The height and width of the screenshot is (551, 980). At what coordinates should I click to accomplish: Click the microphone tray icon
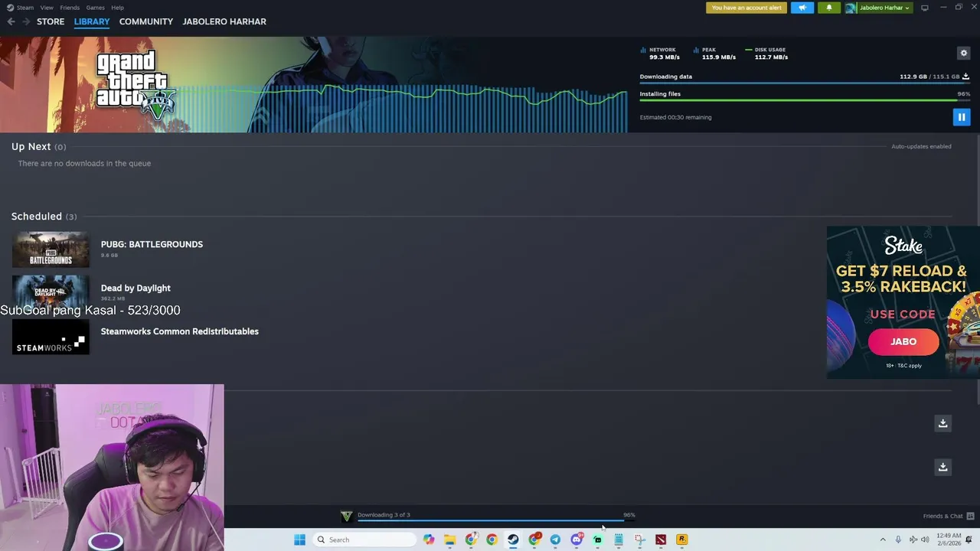898,540
